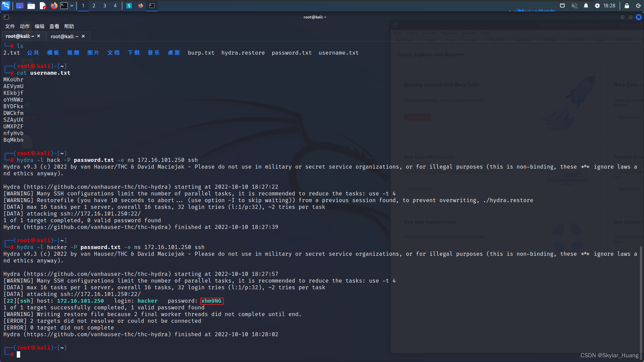Viewport: 644px width, 362px height.
Task: Switch to Burp Suite taskbar window
Action: tap(129, 6)
